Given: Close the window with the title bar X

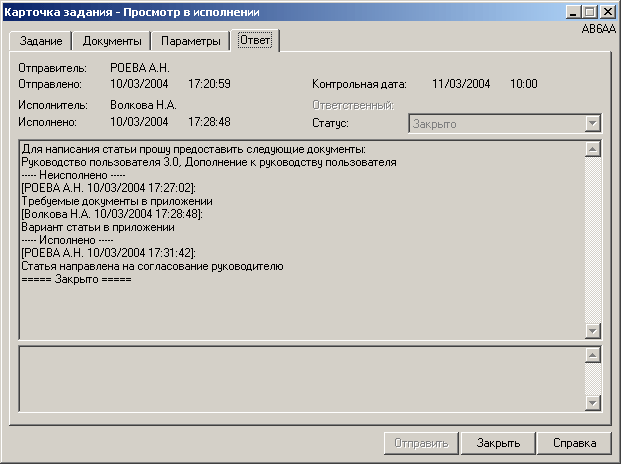Looking at the screenshot, I should pos(607,12).
